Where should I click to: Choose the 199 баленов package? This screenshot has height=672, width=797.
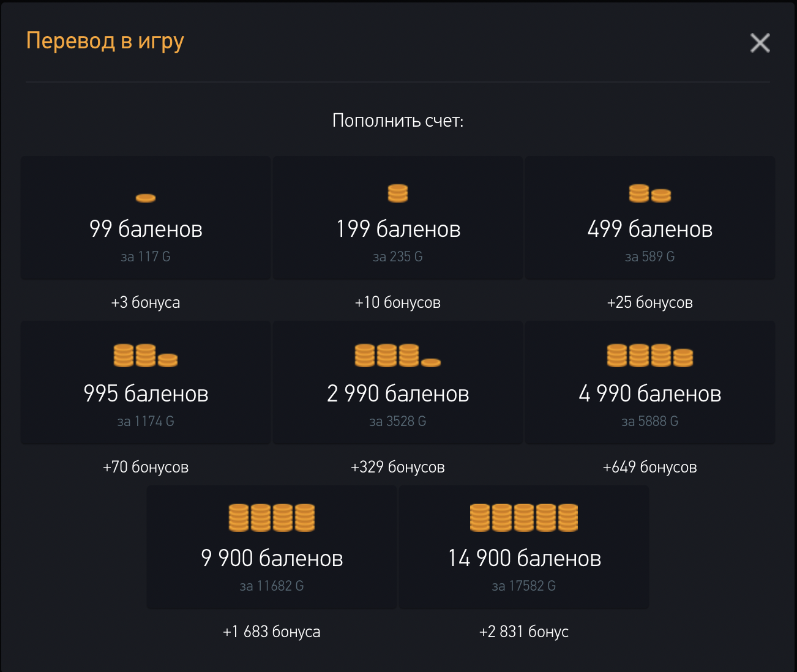[x=398, y=229]
